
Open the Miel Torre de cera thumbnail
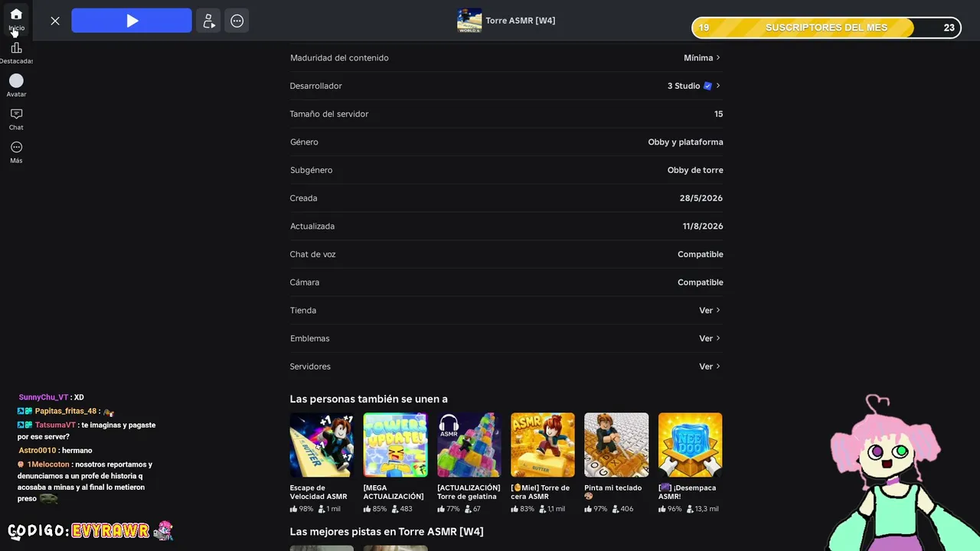click(x=543, y=445)
